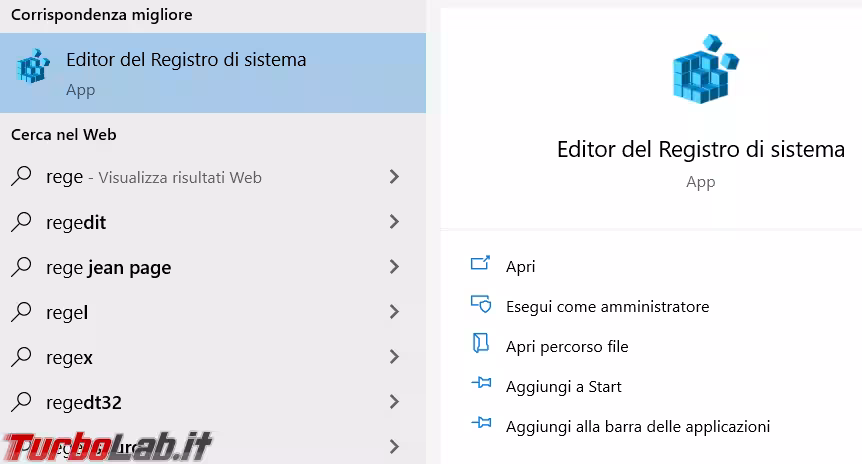Click the pin icon beside Aggiungi a Start
862x464 pixels.
(x=480, y=385)
